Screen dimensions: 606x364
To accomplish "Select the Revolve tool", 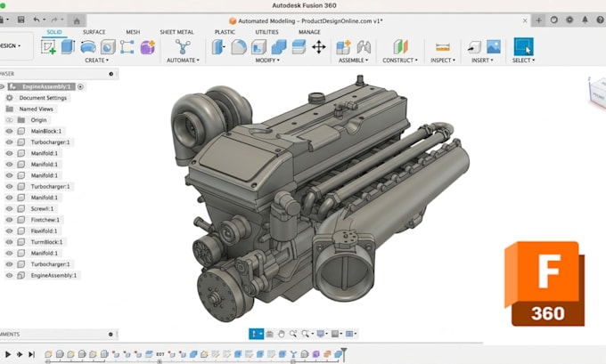I will (88, 47).
